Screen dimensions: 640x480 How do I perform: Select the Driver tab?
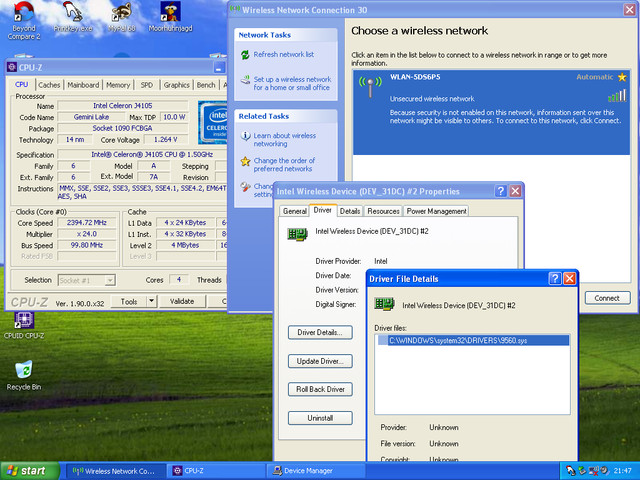pyautogui.click(x=322, y=210)
